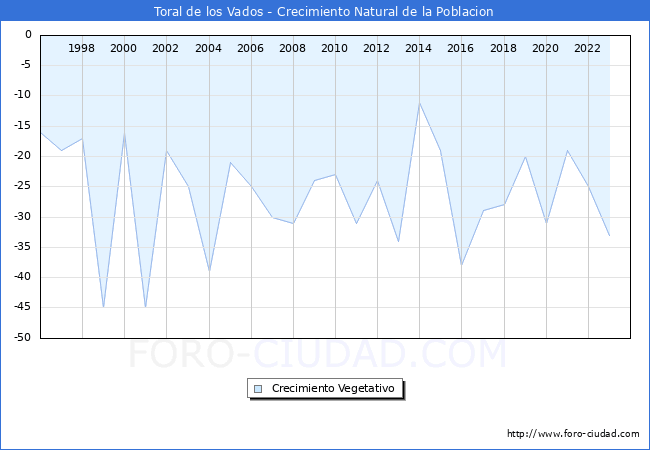
Task: Click the -40 y-axis label
Action: (22, 277)
